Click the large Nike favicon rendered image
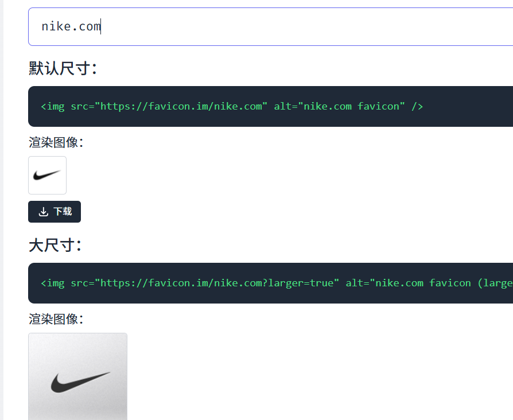Image resolution: width=513 pixels, height=420 pixels. [77, 376]
